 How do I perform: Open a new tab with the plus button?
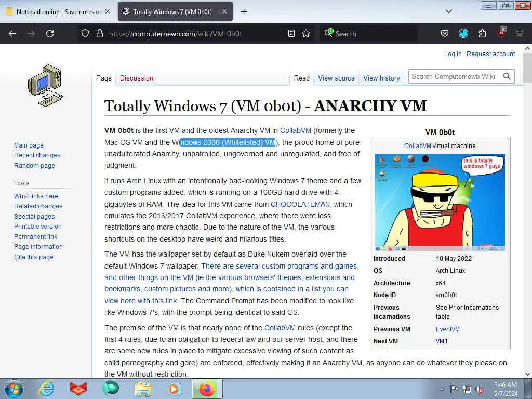point(244,12)
